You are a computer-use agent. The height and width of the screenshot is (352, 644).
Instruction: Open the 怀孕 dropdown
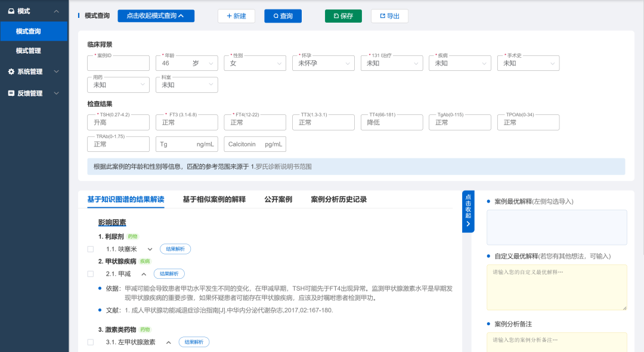pos(323,63)
